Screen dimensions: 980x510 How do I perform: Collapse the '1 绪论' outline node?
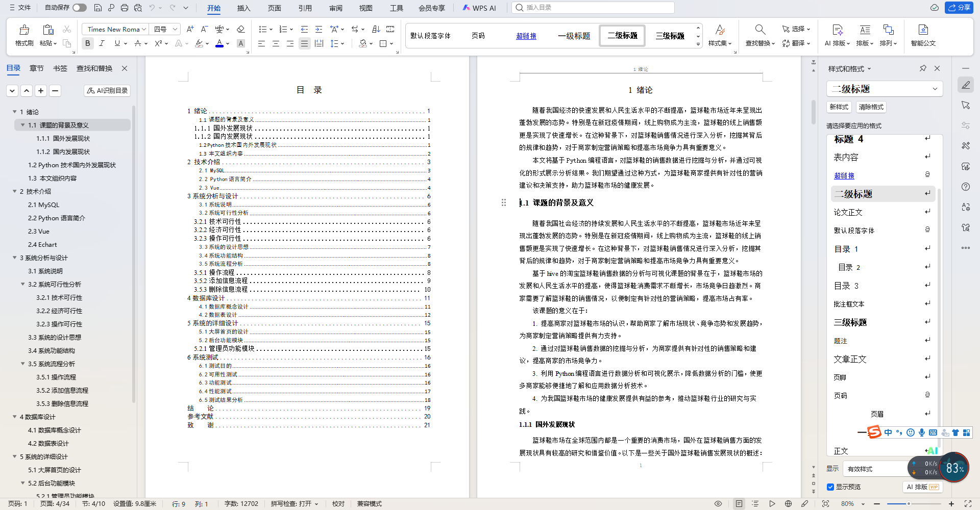click(x=14, y=112)
